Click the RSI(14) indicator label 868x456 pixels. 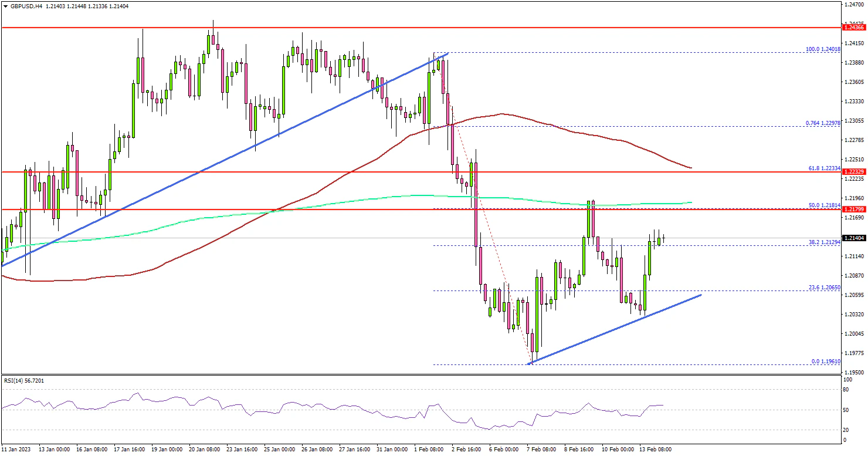tap(23, 381)
